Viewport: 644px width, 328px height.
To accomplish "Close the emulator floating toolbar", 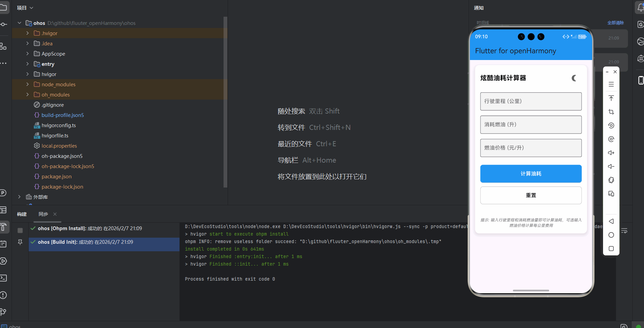I will coord(615,72).
